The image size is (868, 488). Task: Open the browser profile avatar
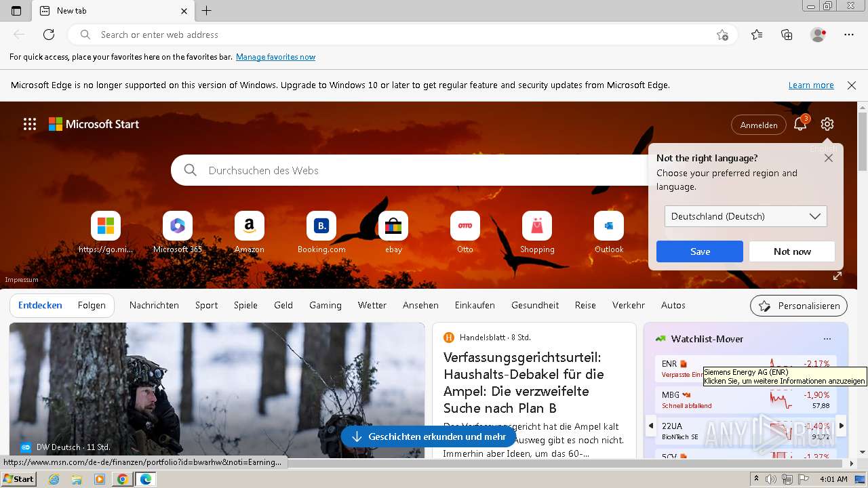coord(818,35)
